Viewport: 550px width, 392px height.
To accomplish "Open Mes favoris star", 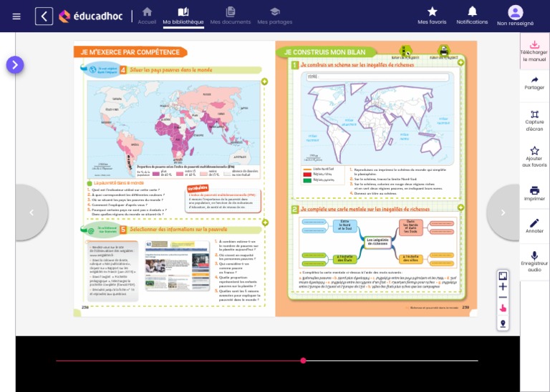I will pos(432,15).
